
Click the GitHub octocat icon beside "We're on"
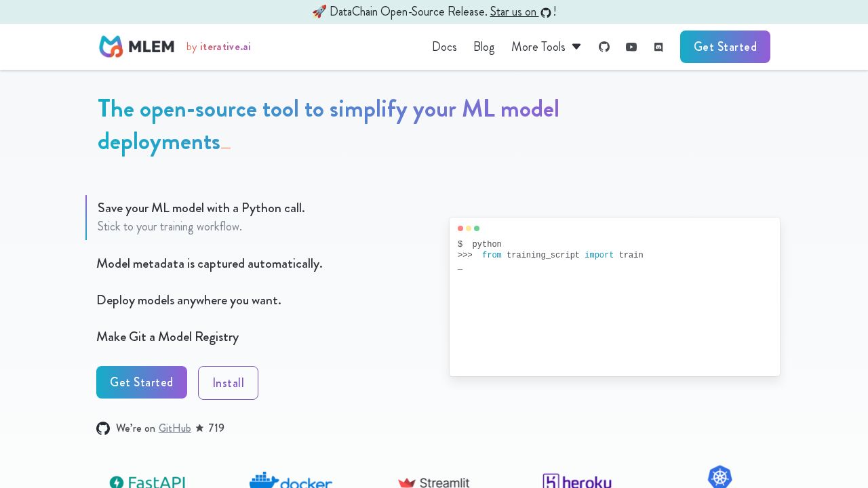tap(103, 428)
